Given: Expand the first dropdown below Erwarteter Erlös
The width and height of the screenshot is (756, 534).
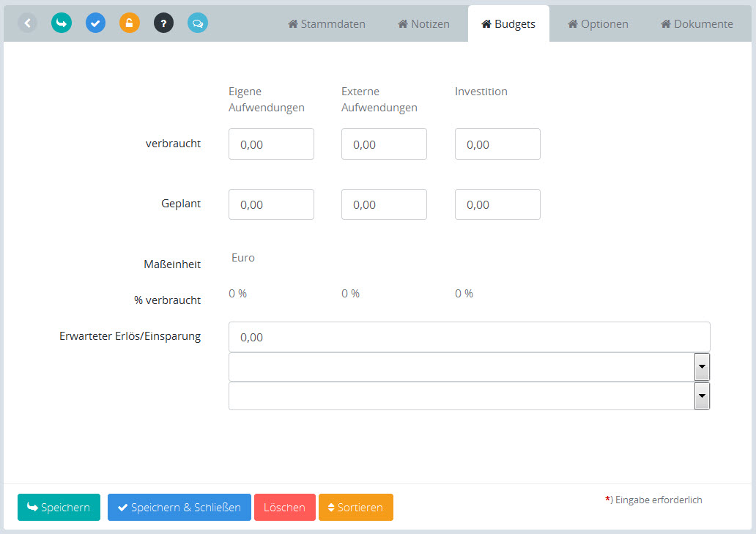Looking at the screenshot, I should point(702,366).
